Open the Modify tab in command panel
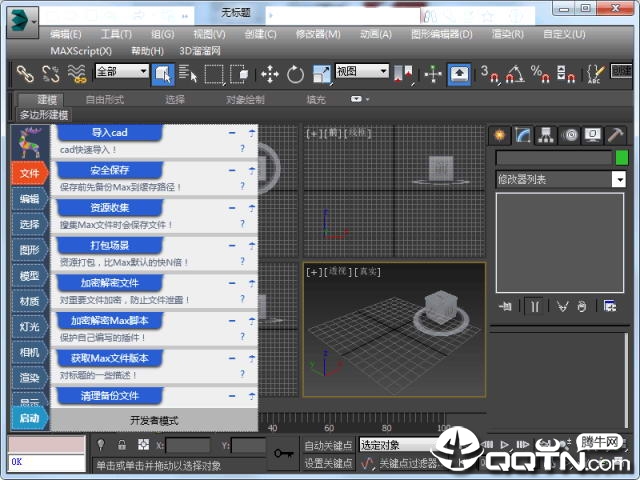 point(522,135)
